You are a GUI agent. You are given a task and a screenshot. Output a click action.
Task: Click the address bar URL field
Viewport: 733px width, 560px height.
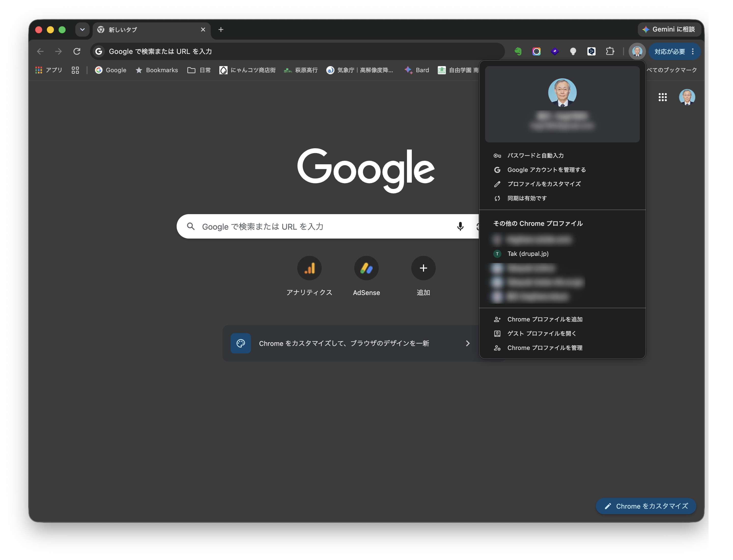pyautogui.click(x=297, y=51)
